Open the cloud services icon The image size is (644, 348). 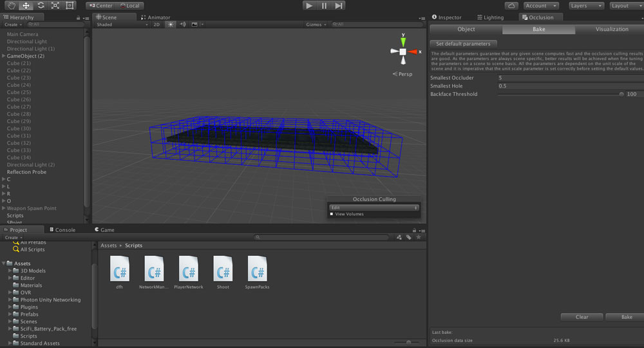(x=511, y=5)
